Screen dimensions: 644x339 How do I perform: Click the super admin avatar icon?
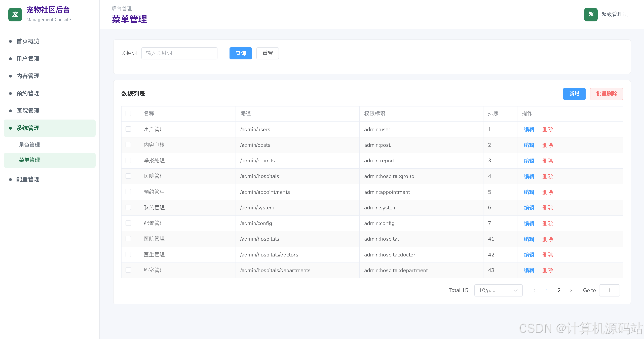coord(591,15)
